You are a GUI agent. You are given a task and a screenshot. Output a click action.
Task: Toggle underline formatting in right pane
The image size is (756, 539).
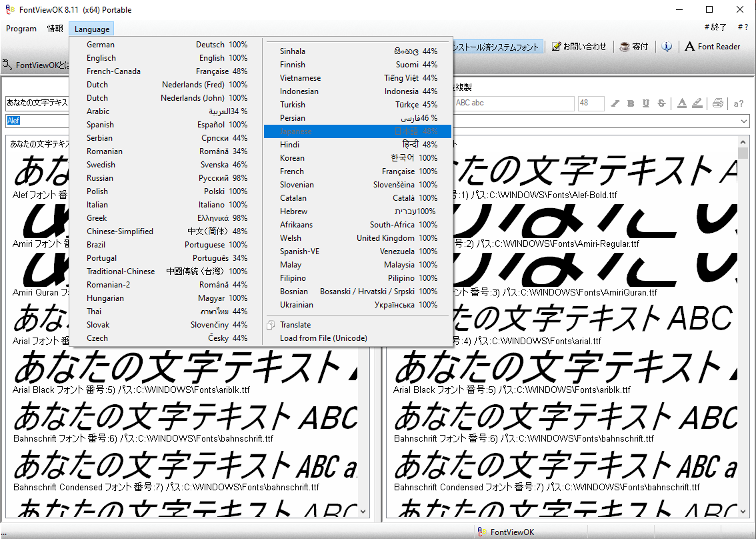646,103
